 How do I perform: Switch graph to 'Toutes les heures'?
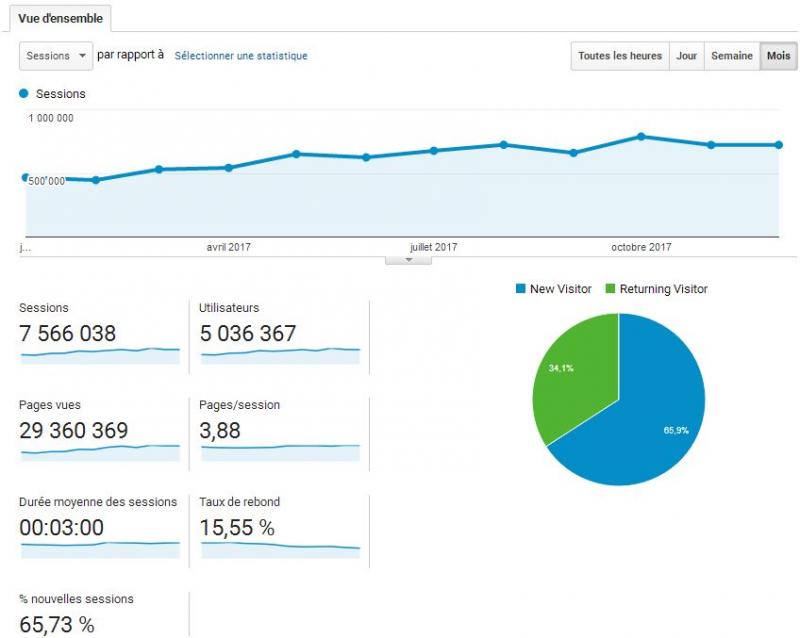click(x=619, y=56)
